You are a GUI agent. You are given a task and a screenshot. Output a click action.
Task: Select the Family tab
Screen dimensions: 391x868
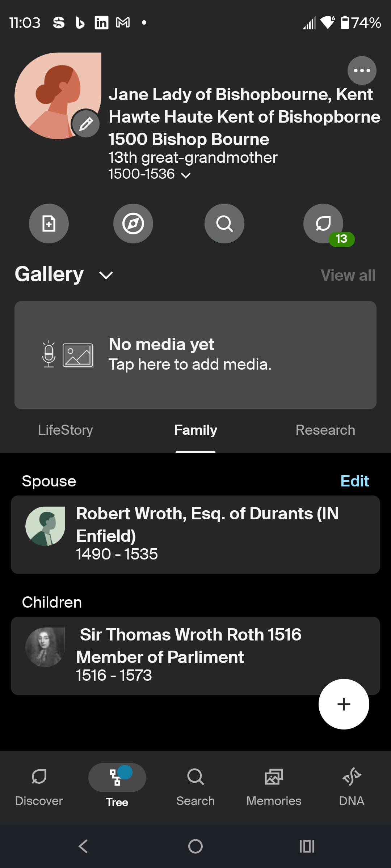point(195,430)
